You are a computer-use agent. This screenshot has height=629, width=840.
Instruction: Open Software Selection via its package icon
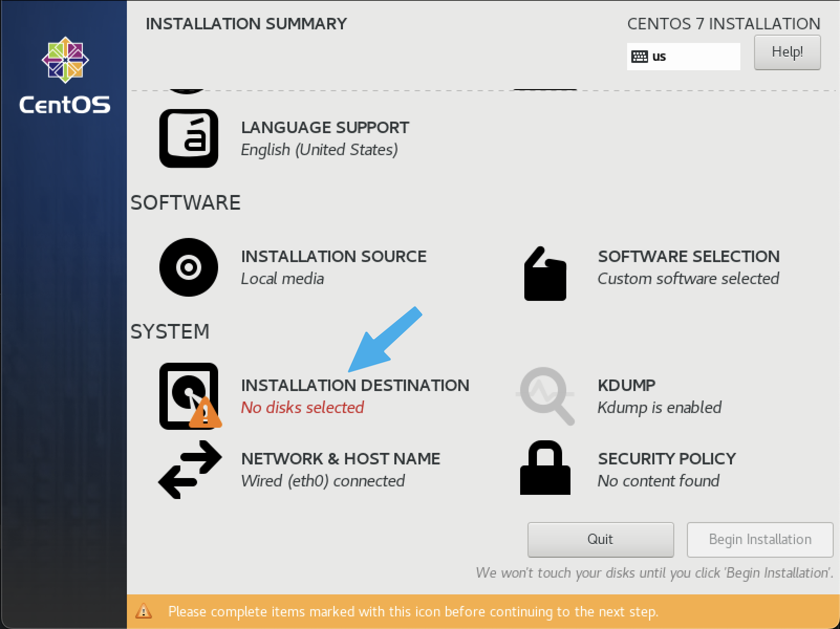coord(544,273)
